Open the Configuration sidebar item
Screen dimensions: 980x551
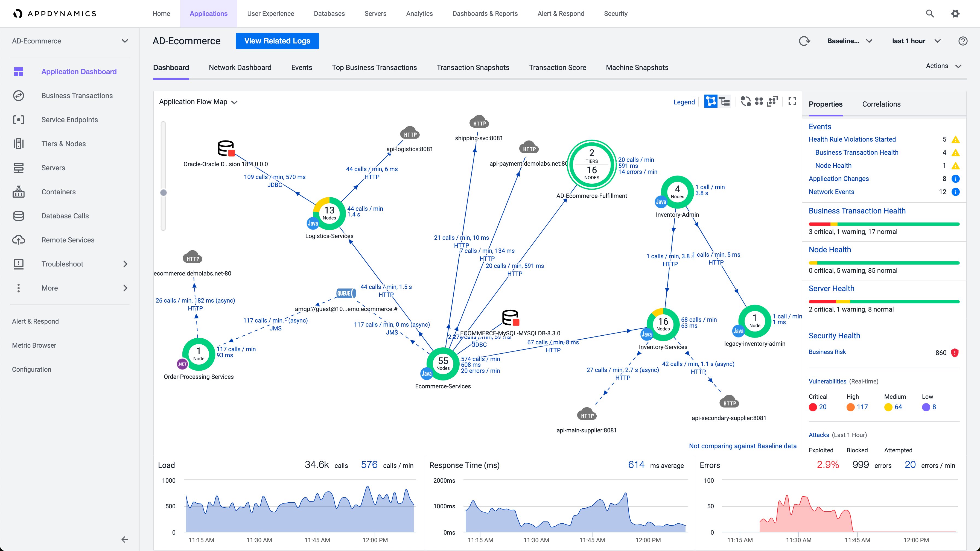(x=31, y=369)
